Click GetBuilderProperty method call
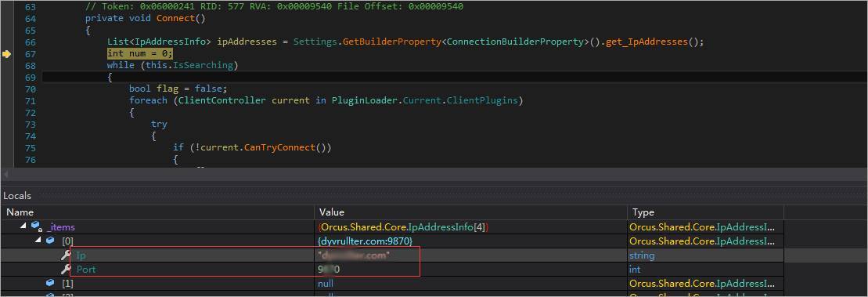This screenshot has width=868, height=297. coord(392,42)
